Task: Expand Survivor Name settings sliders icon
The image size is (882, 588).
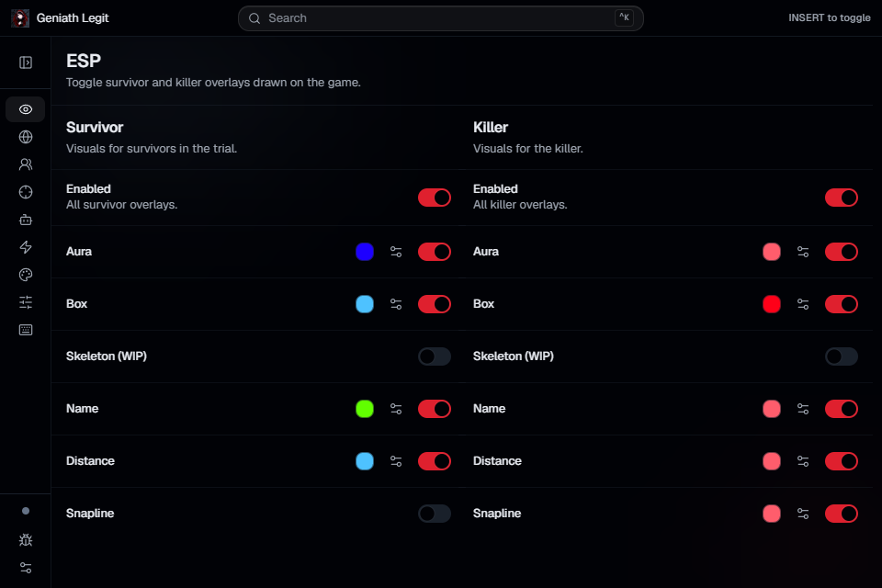Action: [x=396, y=409]
